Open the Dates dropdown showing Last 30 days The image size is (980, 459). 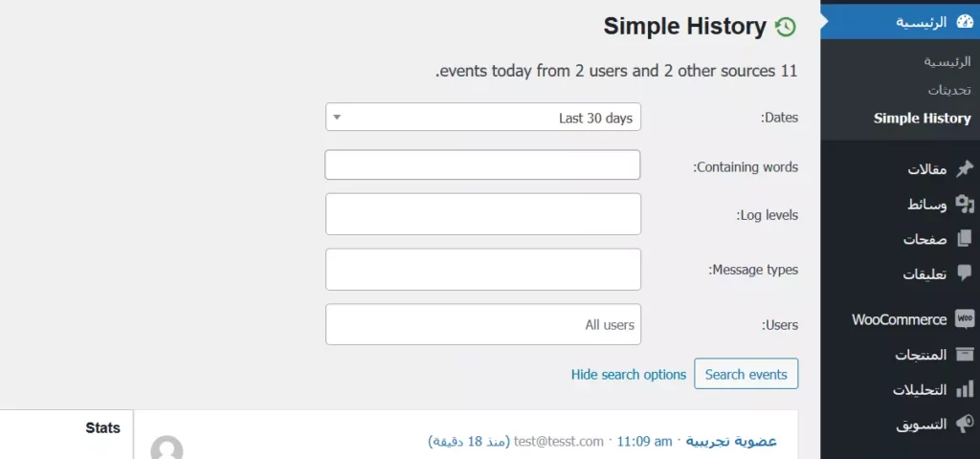[483, 118]
